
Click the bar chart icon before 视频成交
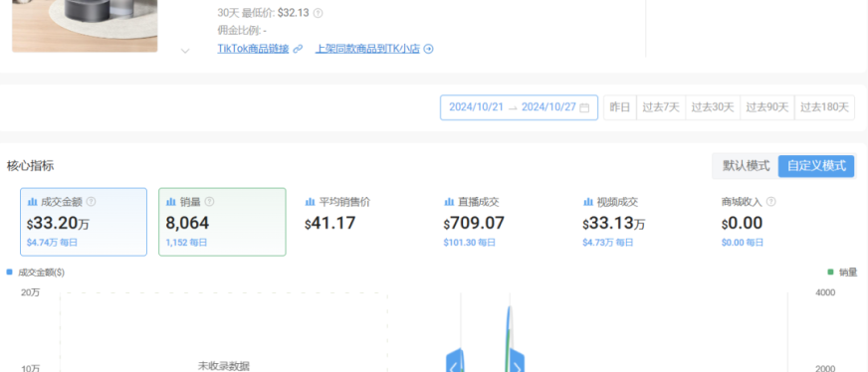[x=588, y=202]
